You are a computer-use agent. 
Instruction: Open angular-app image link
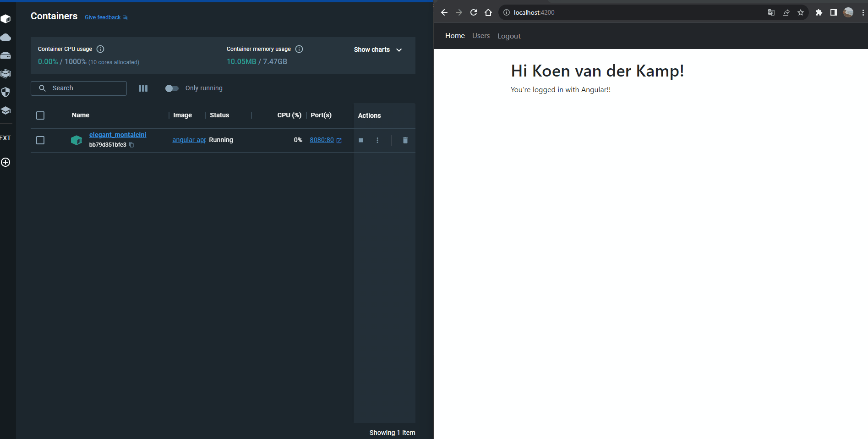pyautogui.click(x=189, y=140)
